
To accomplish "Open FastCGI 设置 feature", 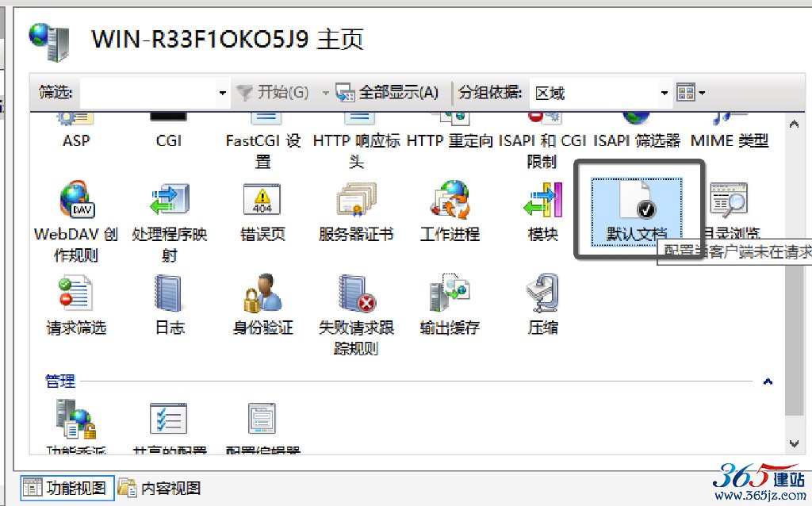I will click(x=263, y=141).
